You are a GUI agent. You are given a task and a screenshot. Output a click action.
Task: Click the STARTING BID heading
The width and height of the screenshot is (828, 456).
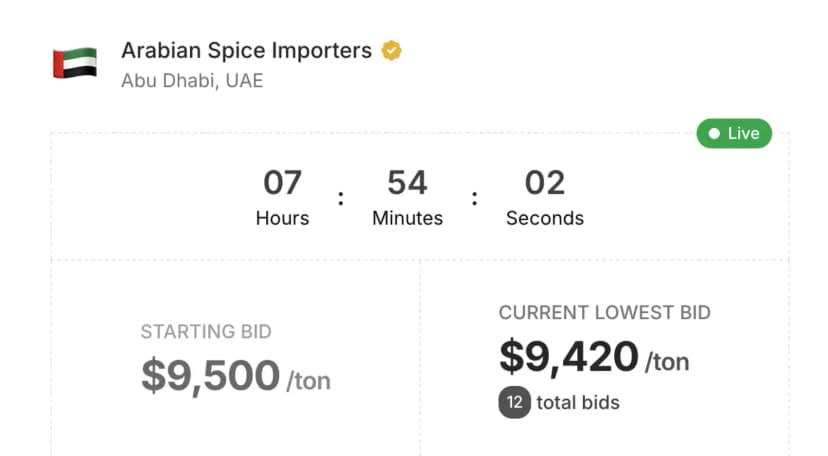click(x=206, y=332)
